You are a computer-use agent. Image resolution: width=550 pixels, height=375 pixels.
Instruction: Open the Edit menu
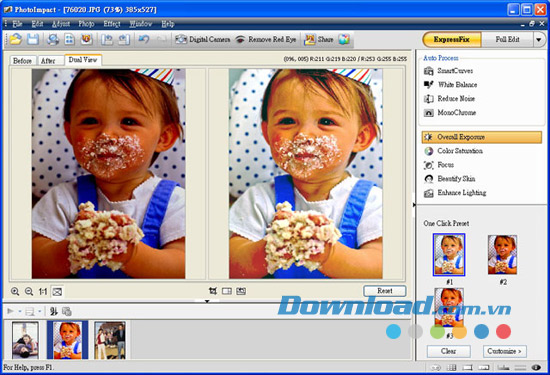point(37,24)
